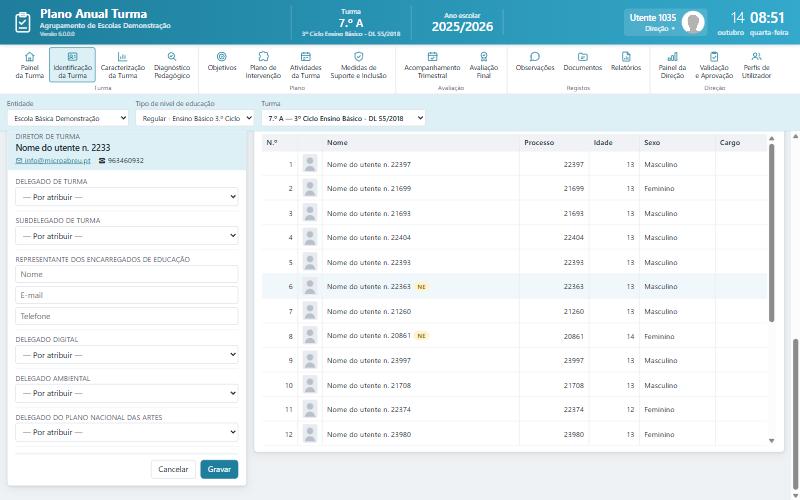Click avatar of student n. 21699
The height and width of the screenshot is (500, 800).
[310, 188]
